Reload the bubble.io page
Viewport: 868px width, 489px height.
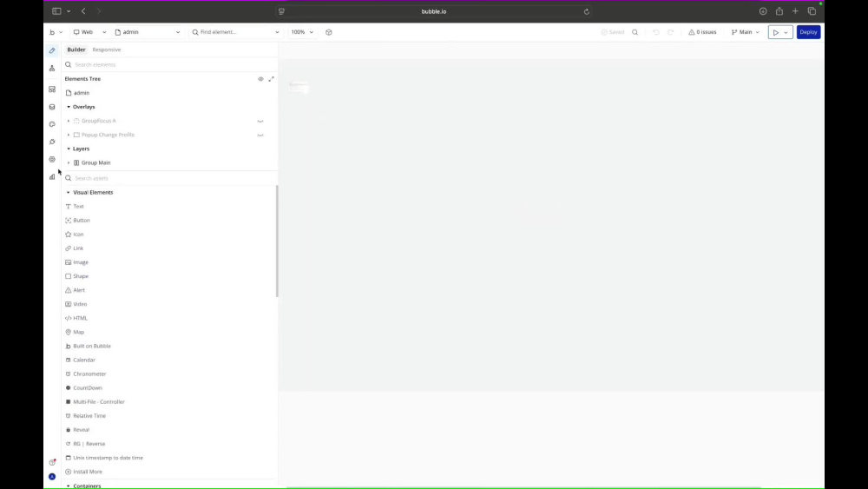(586, 11)
